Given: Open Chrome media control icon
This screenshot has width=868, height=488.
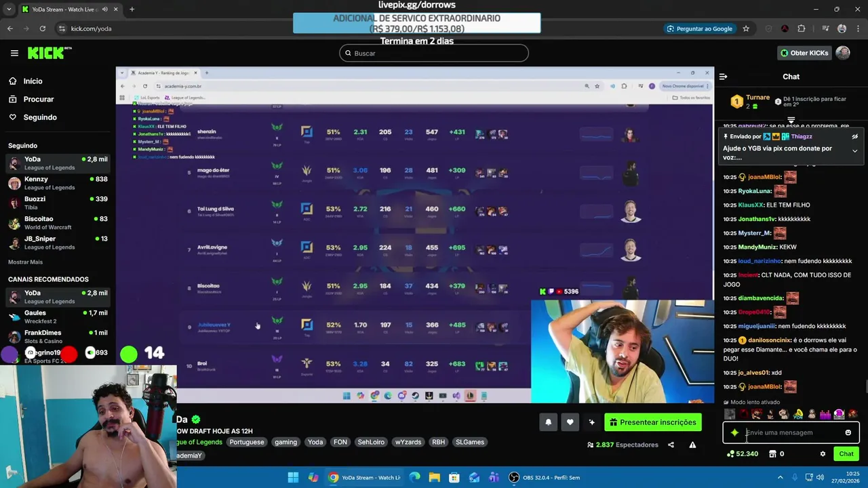Looking at the screenshot, I should (x=825, y=28).
